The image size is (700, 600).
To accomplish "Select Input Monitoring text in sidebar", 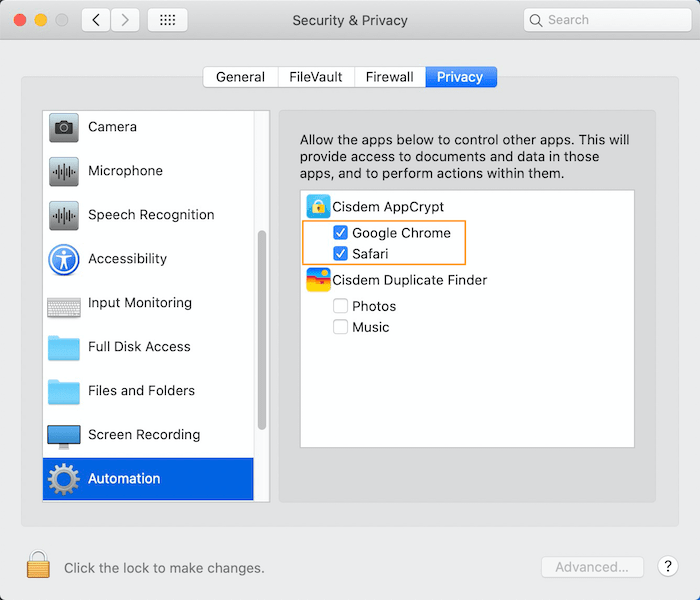I will (x=140, y=303).
